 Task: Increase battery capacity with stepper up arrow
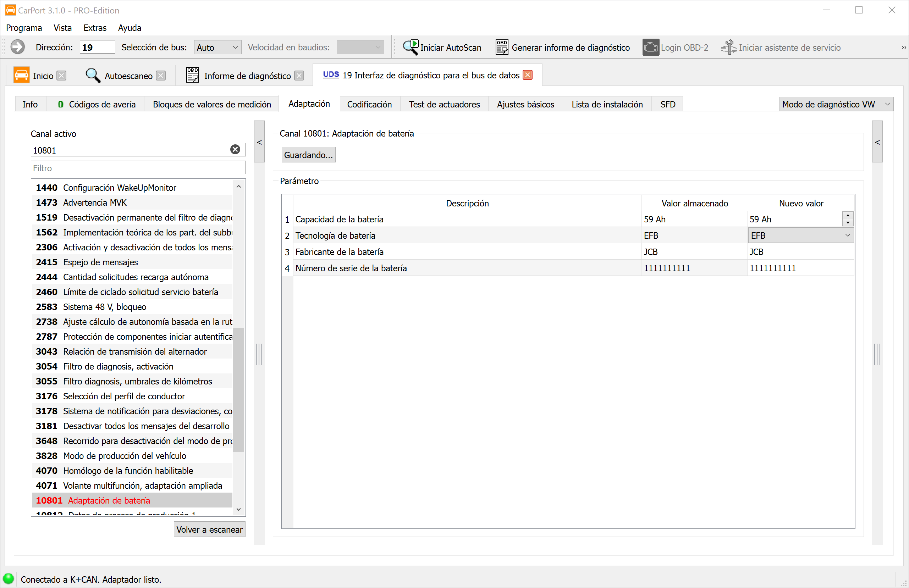click(848, 215)
